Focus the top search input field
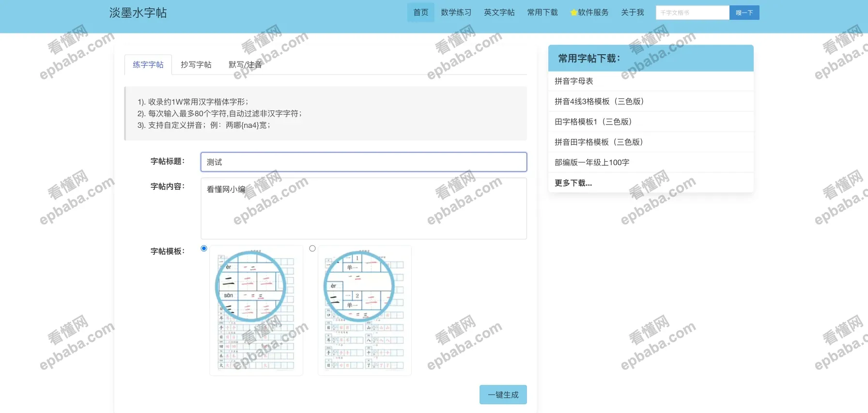 tap(692, 13)
